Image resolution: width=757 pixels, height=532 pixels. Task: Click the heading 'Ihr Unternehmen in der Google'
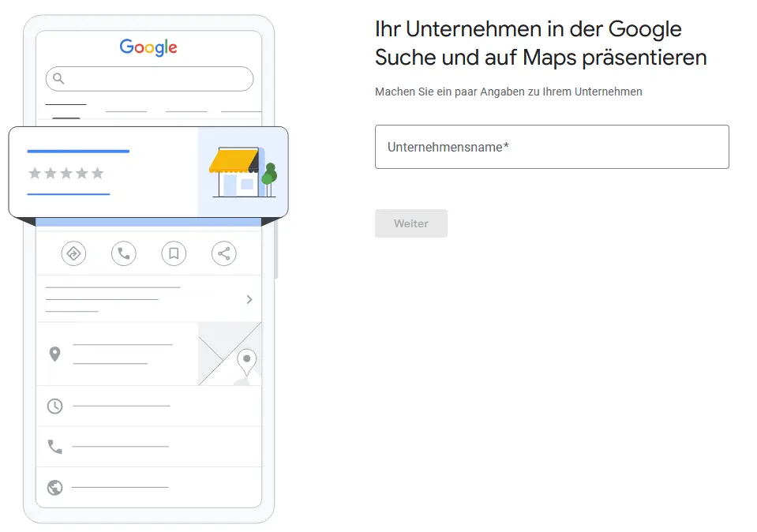click(528, 29)
